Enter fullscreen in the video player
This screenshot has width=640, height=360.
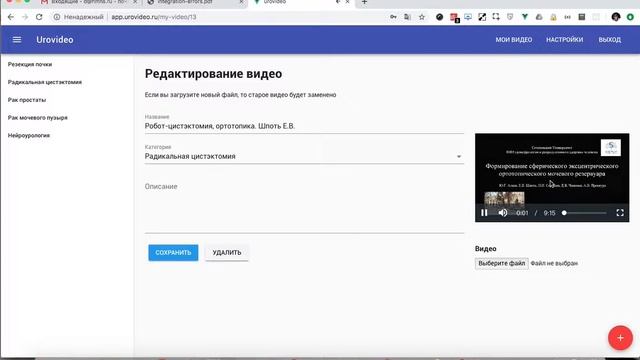[x=620, y=213]
